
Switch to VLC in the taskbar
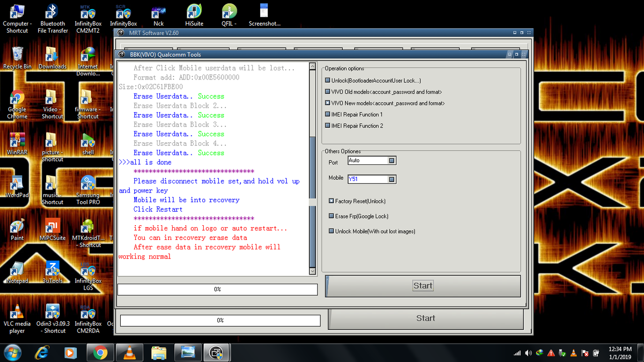click(x=129, y=353)
